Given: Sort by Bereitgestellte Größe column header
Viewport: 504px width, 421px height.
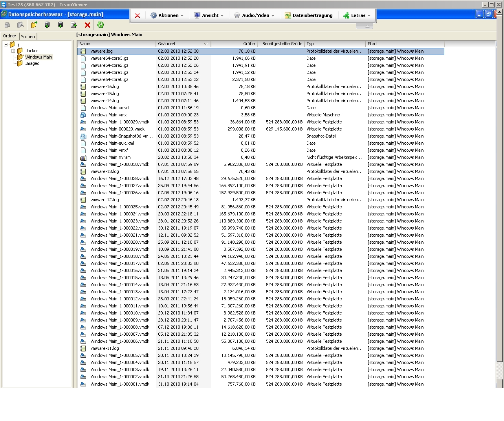Looking at the screenshot, I should 281,44.
